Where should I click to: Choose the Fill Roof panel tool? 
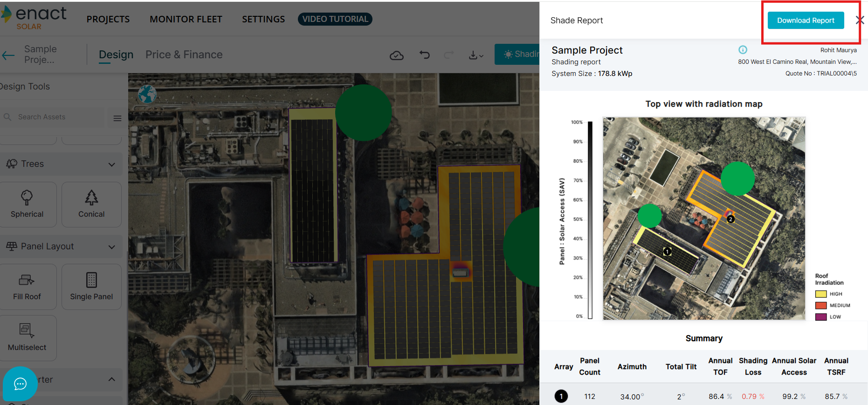tap(28, 287)
